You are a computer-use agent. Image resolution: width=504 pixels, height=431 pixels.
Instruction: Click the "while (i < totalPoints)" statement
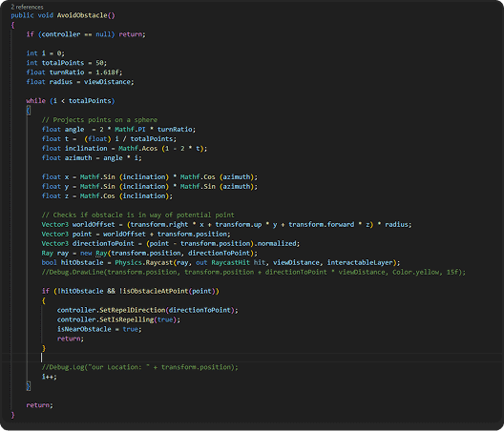[x=71, y=101]
